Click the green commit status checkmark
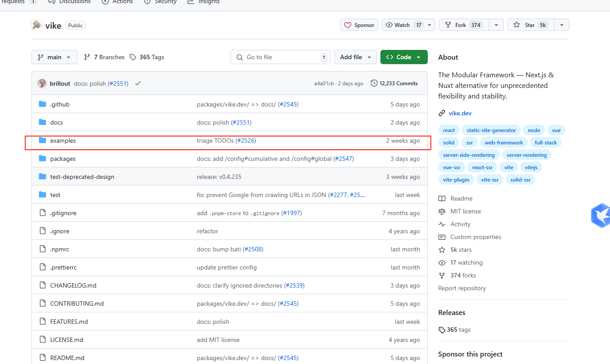This screenshot has width=610, height=364. coord(138,83)
